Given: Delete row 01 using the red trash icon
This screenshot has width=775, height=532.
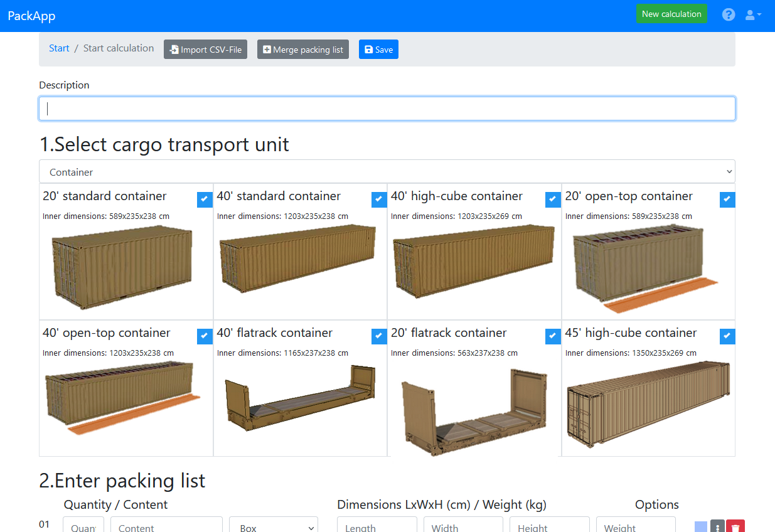Looking at the screenshot, I should click(735, 526).
